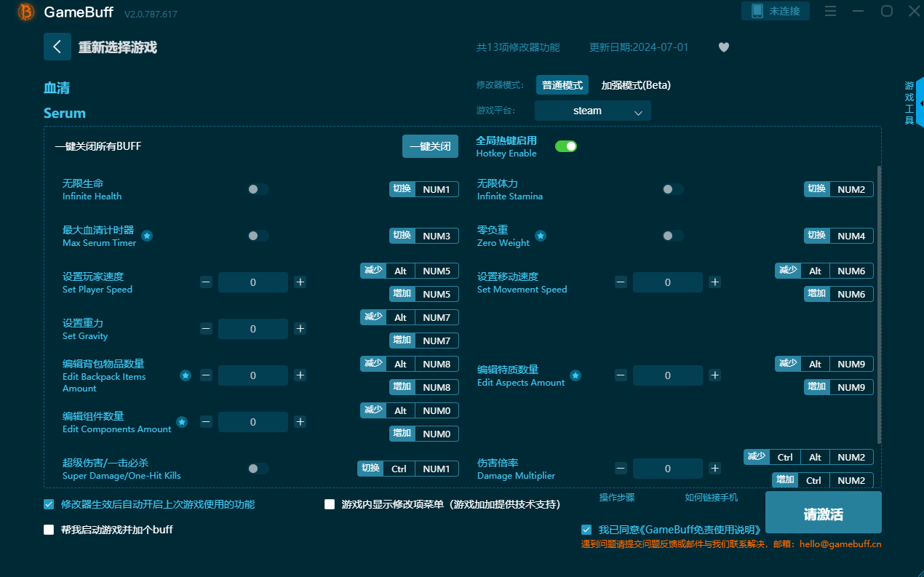Viewport: 924px width, 577px height.
Task: Click plus for Damage Multiplier
Action: point(715,469)
